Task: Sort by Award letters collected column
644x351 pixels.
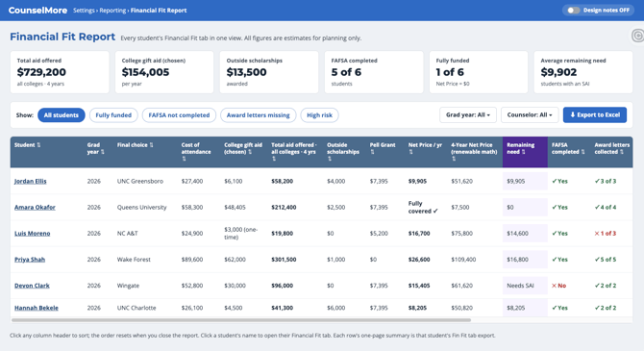Action: click(x=611, y=148)
